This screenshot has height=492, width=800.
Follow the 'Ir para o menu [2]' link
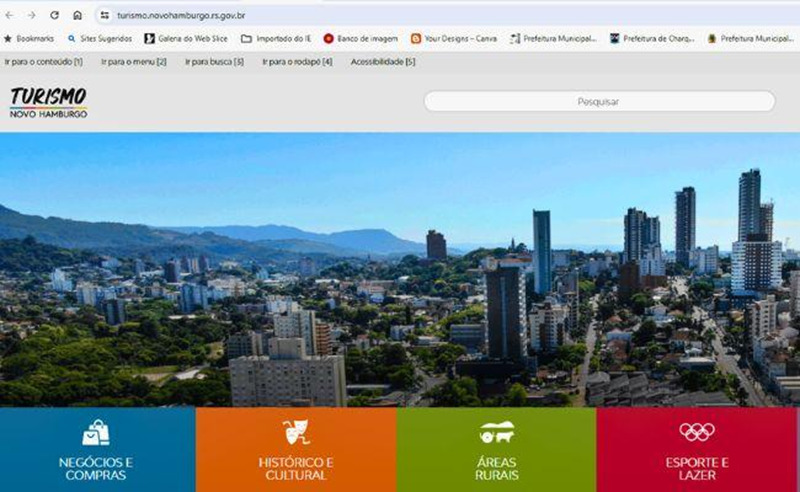point(134,62)
